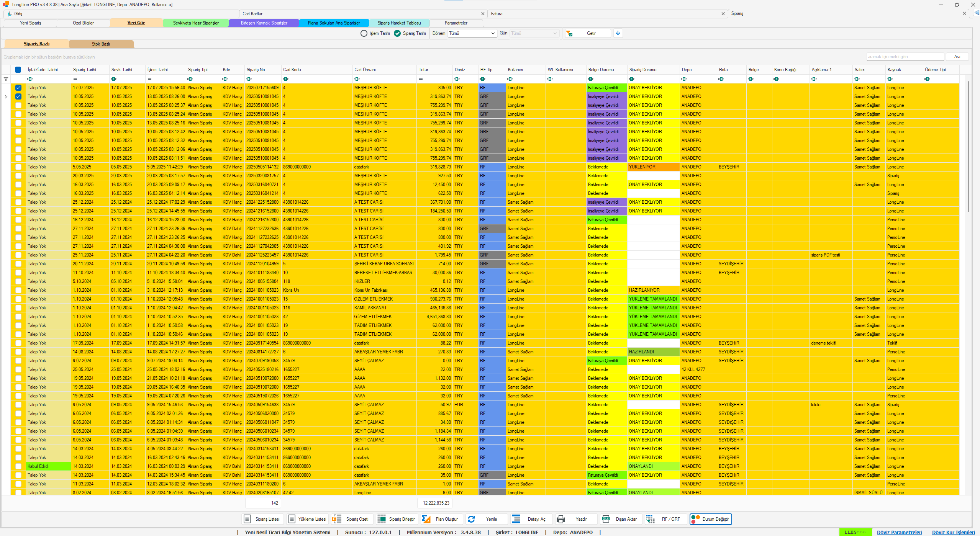Click the filter operator icon under Sipariş Tipi
The image size is (980, 536).
pos(190,79)
